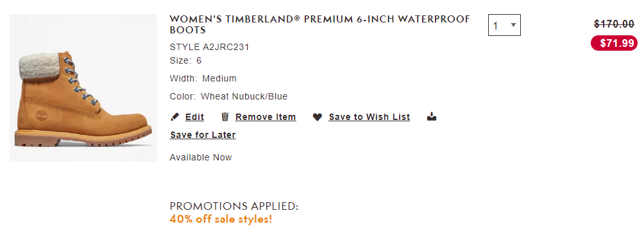The image size is (644, 240).
Task: Click the Width: Medium detail
Action: point(203,78)
